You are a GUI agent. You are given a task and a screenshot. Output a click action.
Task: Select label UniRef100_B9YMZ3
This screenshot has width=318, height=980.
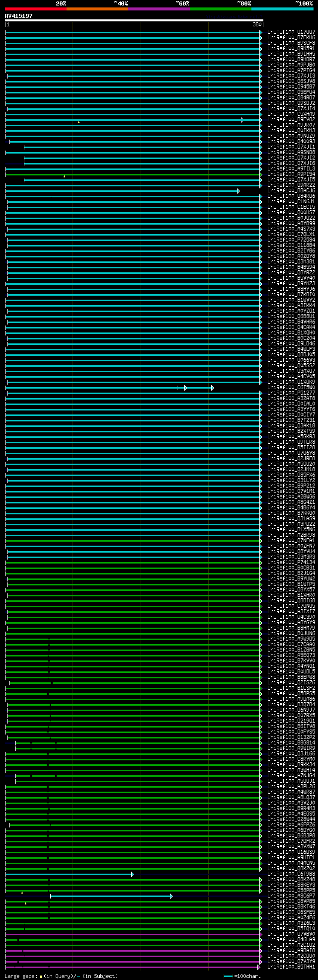click(291, 284)
